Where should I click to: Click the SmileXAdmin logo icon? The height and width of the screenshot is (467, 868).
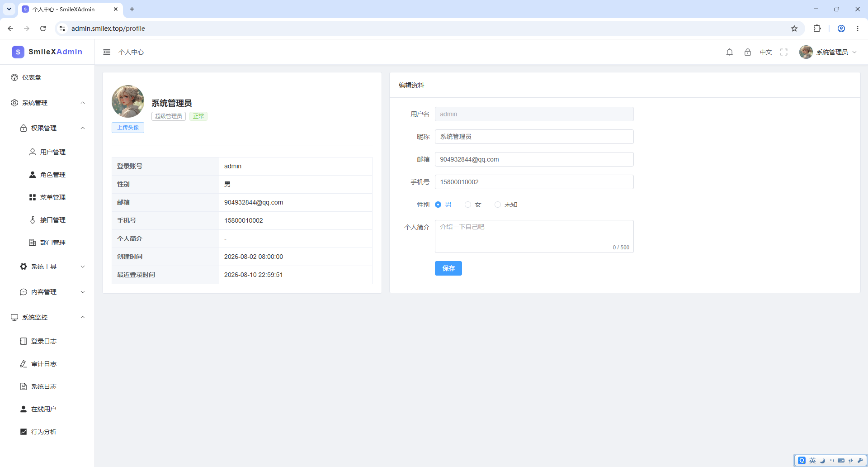coord(18,52)
